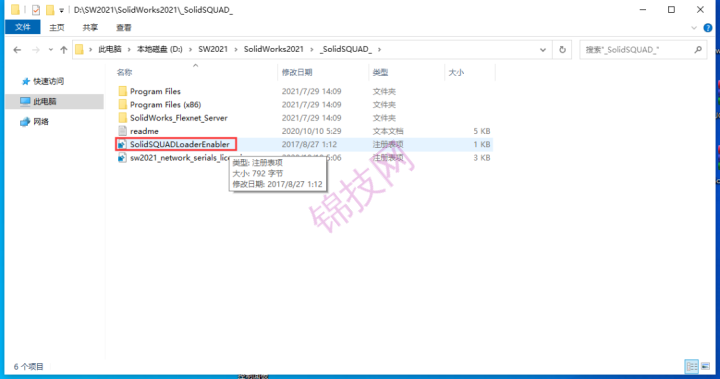Expand the ribbon with chevron

pos(694,28)
